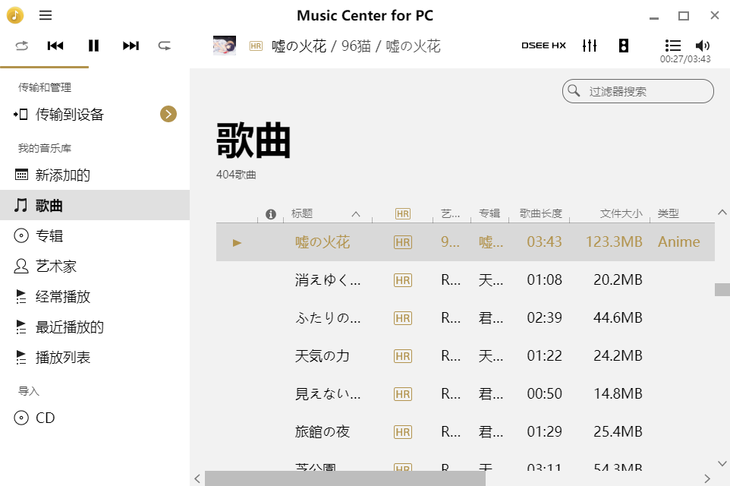Open 播放列表 playlists view
The width and height of the screenshot is (730, 486).
(95, 357)
